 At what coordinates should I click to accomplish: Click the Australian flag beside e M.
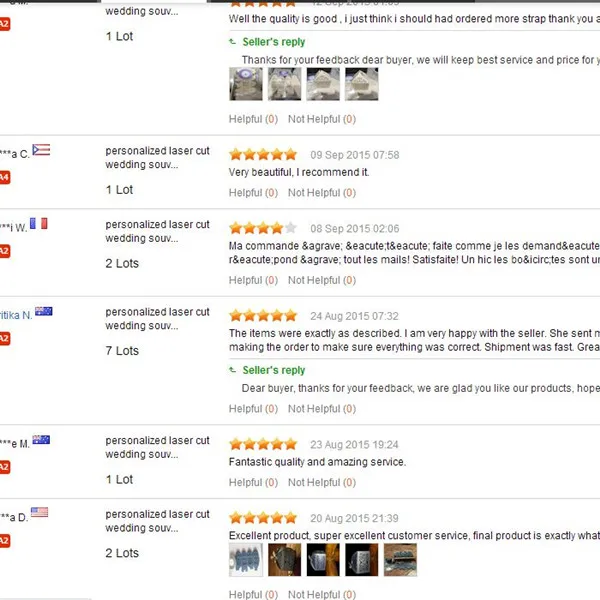[x=41, y=440]
